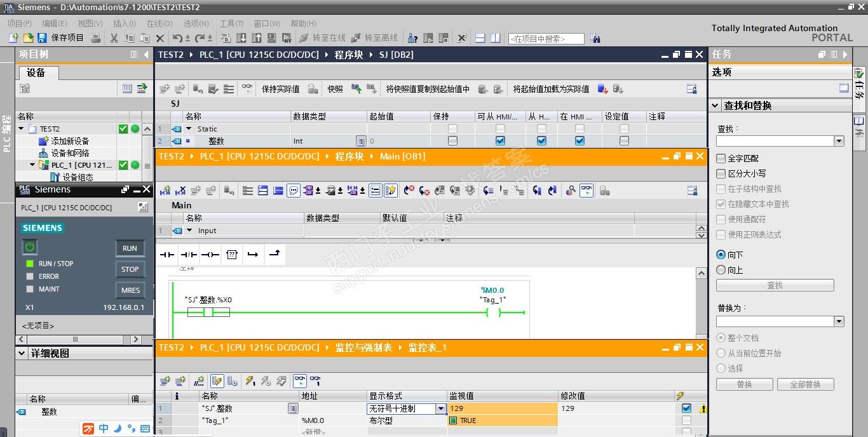The height and width of the screenshot is (437, 868).
Task: Click the split editor horizontally icon
Action: tap(480, 38)
